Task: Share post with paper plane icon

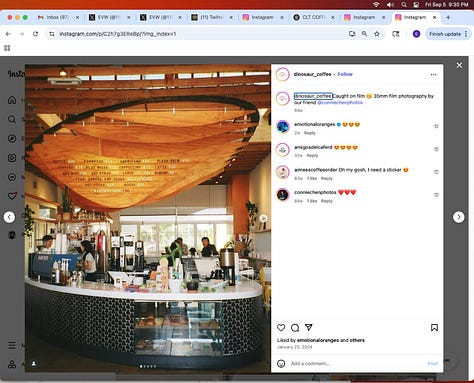Action: [309, 327]
